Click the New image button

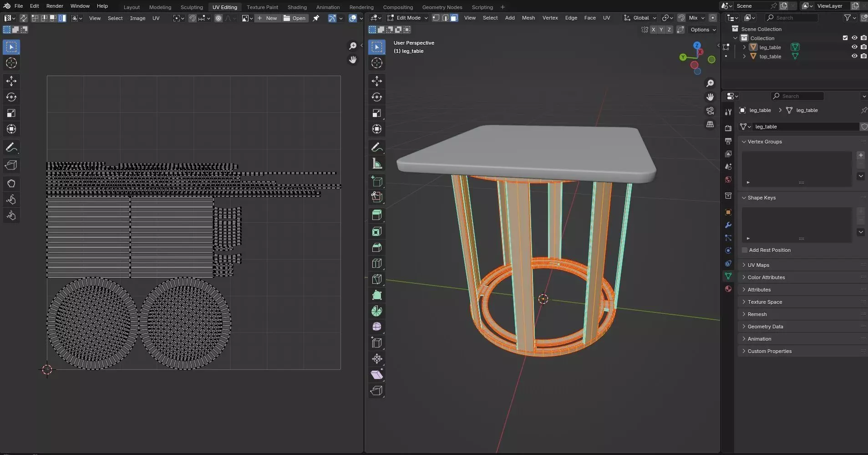267,18
